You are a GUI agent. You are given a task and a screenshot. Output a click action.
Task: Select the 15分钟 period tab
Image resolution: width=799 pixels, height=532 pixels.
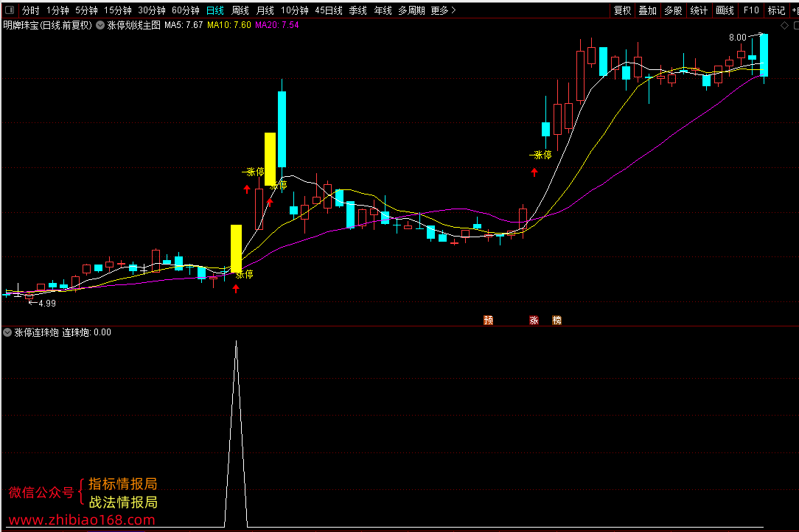coord(118,10)
